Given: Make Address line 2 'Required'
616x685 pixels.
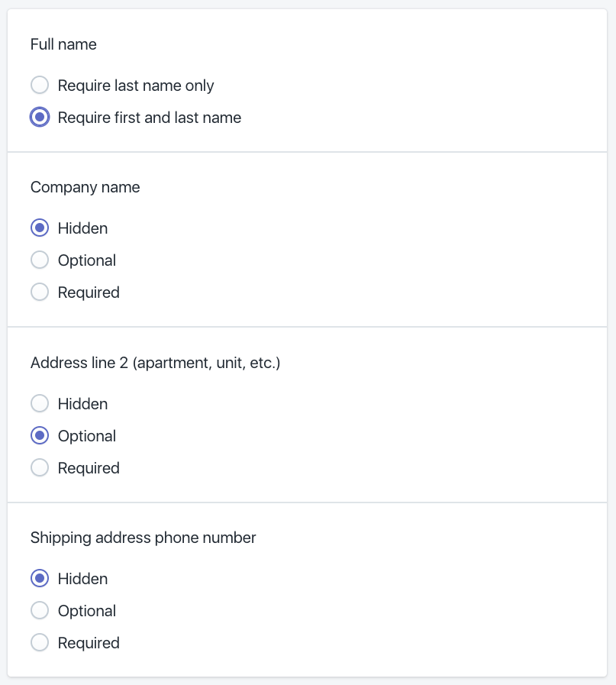Looking at the screenshot, I should pos(40,467).
